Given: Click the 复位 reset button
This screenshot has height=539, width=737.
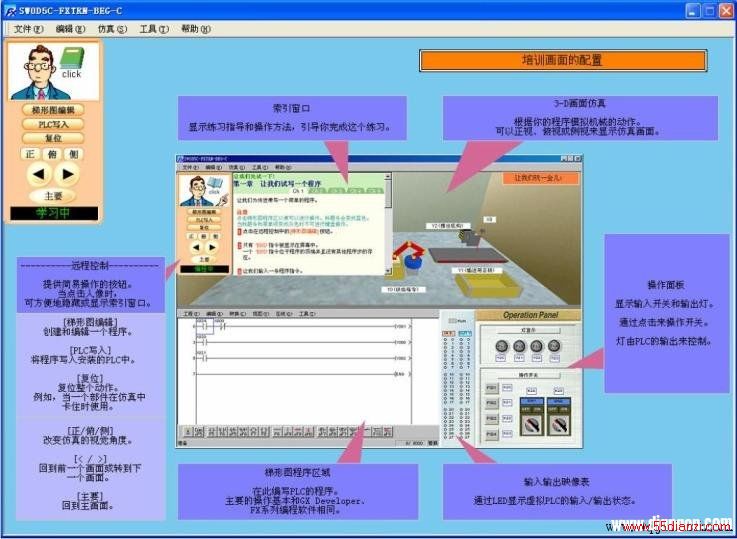Looking at the screenshot, I should click(53, 138).
